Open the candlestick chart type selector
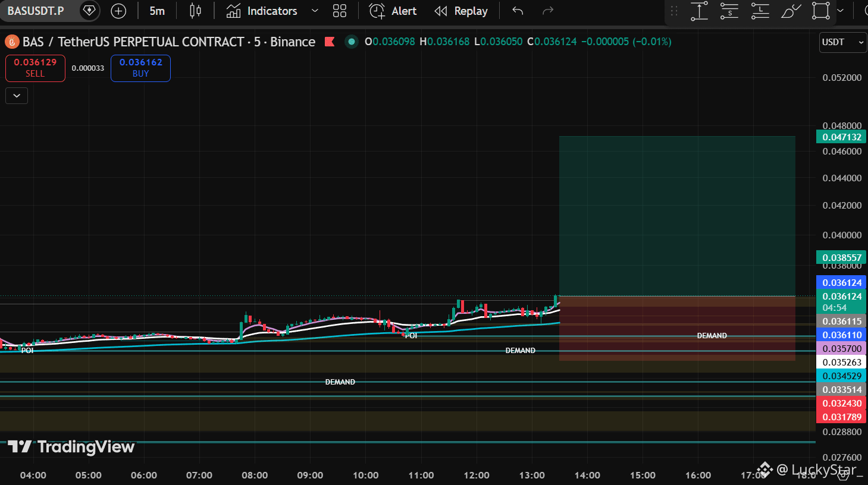This screenshot has height=485, width=868. (195, 11)
